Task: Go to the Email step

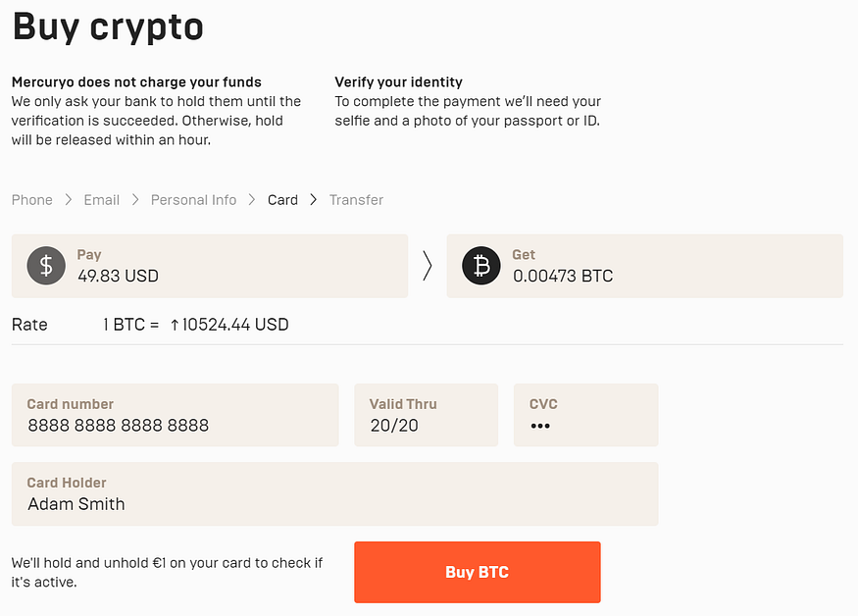Action: point(102,200)
